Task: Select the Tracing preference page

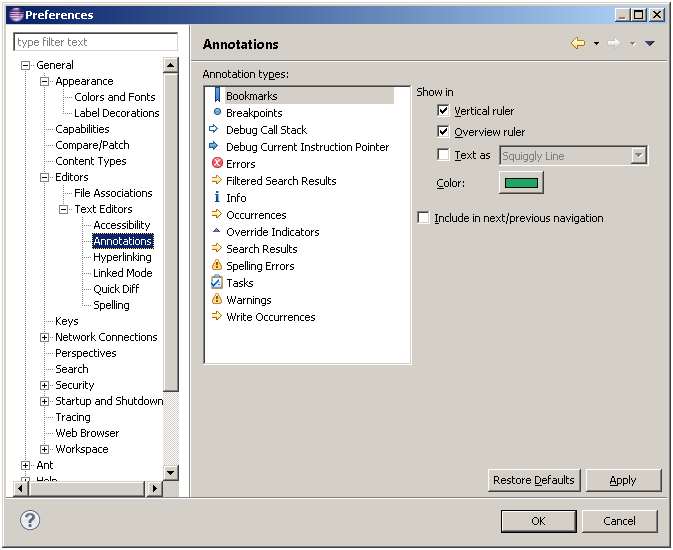Action: tap(73, 417)
